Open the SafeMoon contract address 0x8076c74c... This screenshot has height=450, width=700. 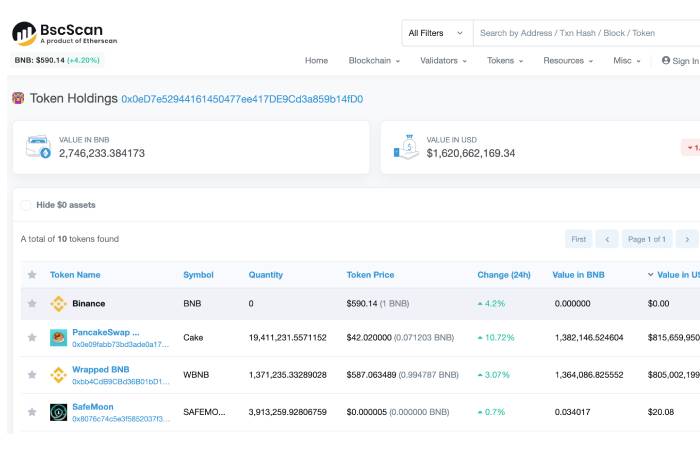(x=121, y=419)
